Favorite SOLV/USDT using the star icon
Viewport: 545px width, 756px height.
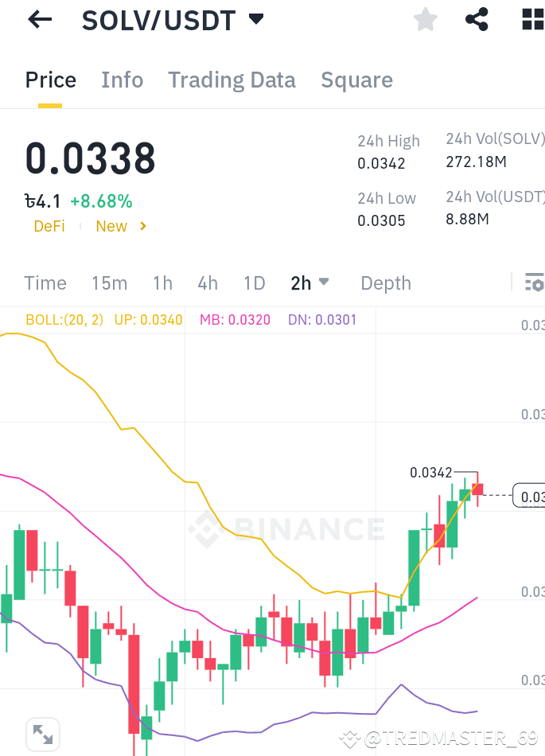click(425, 19)
